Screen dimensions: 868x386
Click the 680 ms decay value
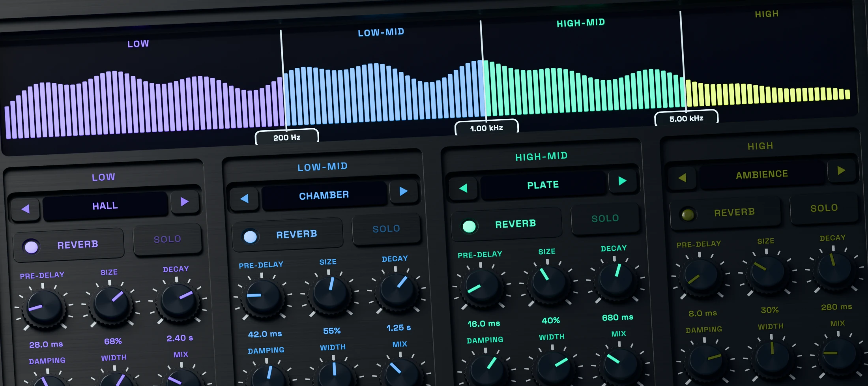point(617,317)
